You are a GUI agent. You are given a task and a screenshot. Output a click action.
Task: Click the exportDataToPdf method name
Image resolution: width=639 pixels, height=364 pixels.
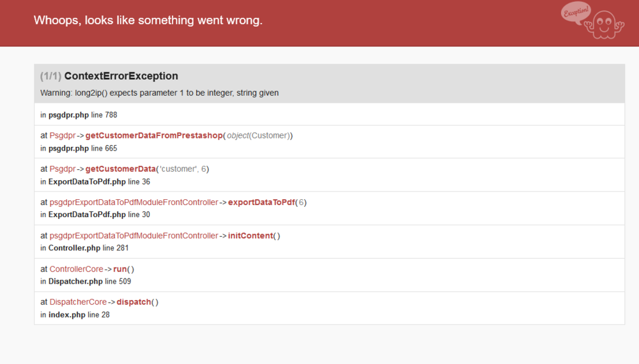(261, 202)
